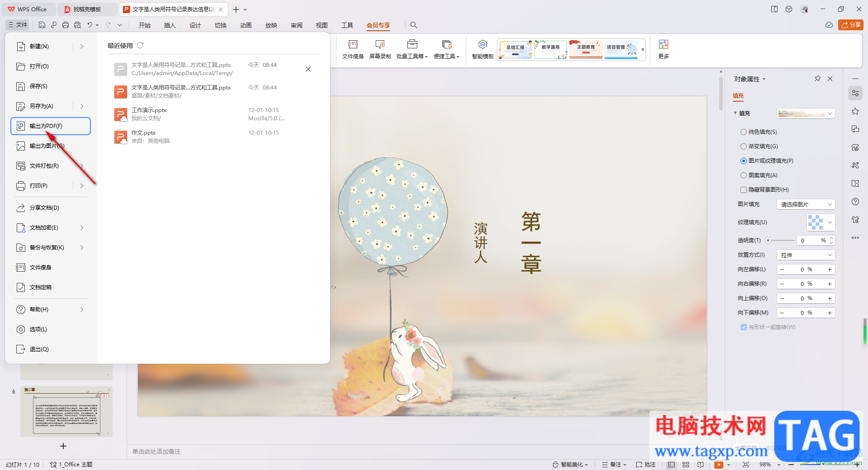Viewport: 868px width, 470px height.
Task: Select 文件瘦身 in file menu
Action: (51, 268)
